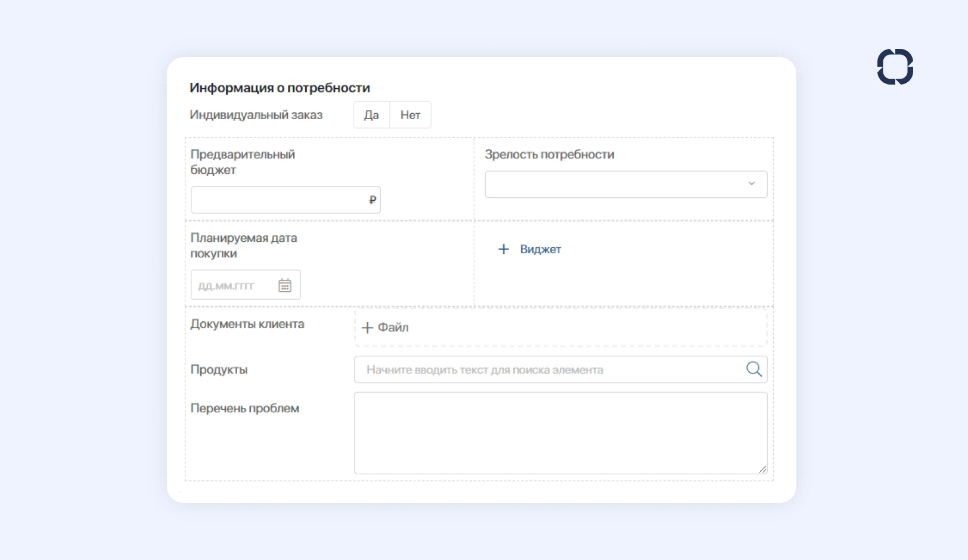This screenshot has height=560, width=968.
Task: Select "Нет" for Индивидуальный заказ
Action: click(x=410, y=115)
